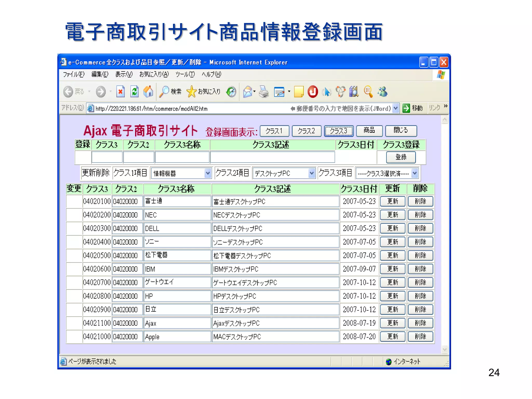The height and width of the screenshot is (399, 532).
Task: Click the registration クラス3 code input field
Action: click(x=107, y=157)
